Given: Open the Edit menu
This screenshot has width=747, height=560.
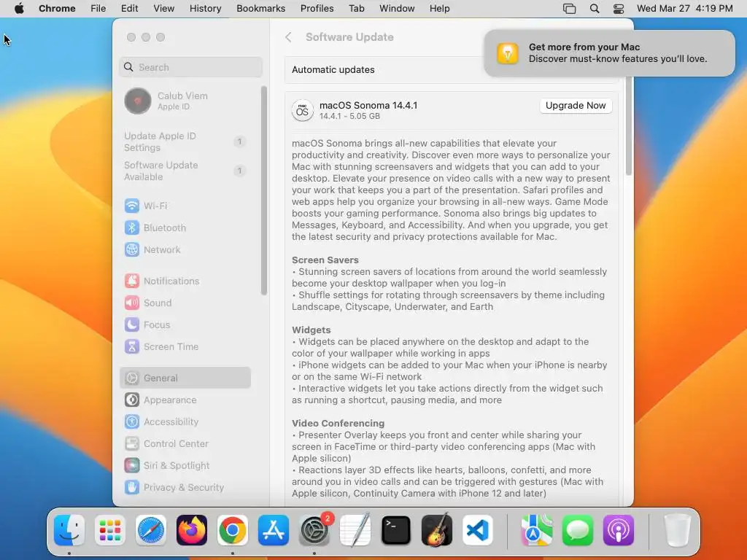Looking at the screenshot, I should coord(129,9).
